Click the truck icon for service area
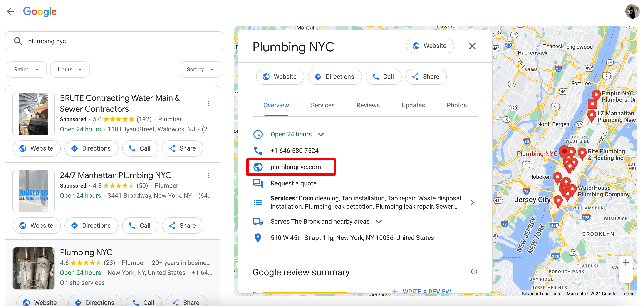Image resolution: width=644 pixels, height=306 pixels. pyautogui.click(x=258, y=222)
